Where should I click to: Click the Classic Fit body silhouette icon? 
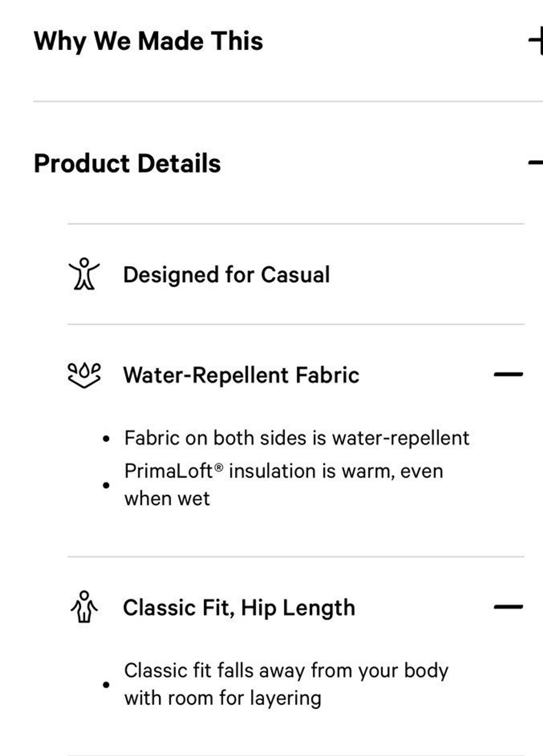84,607
